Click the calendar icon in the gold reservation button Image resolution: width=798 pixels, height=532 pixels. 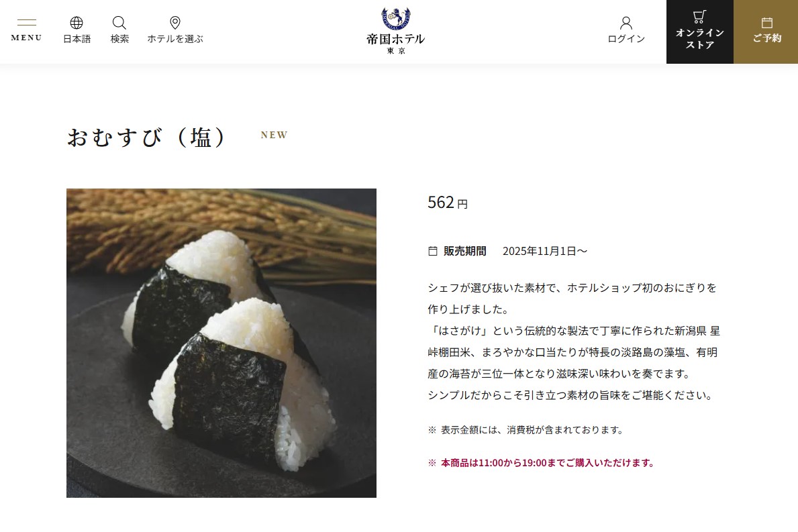pyautogui.click(x=767, y=22)
